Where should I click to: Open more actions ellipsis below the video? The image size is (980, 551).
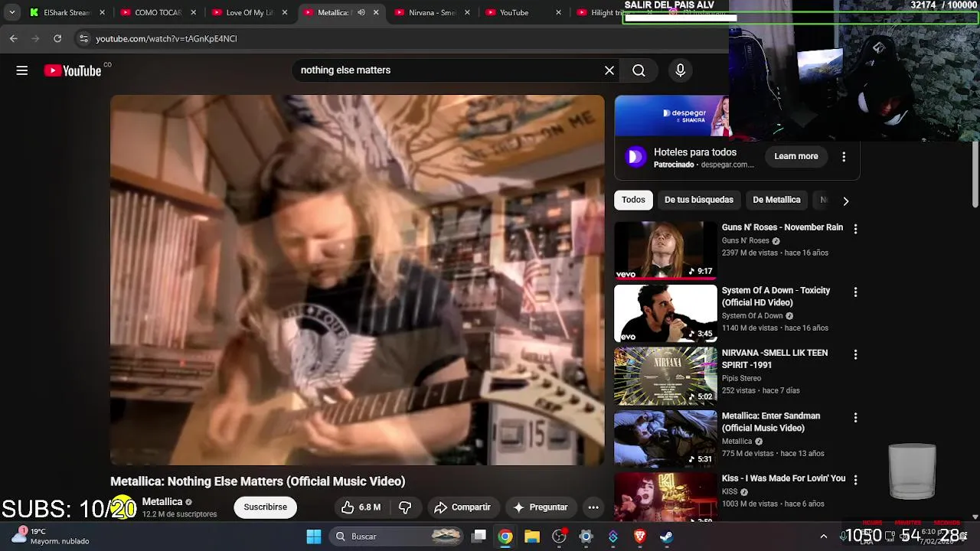click(x=593, y=507)
